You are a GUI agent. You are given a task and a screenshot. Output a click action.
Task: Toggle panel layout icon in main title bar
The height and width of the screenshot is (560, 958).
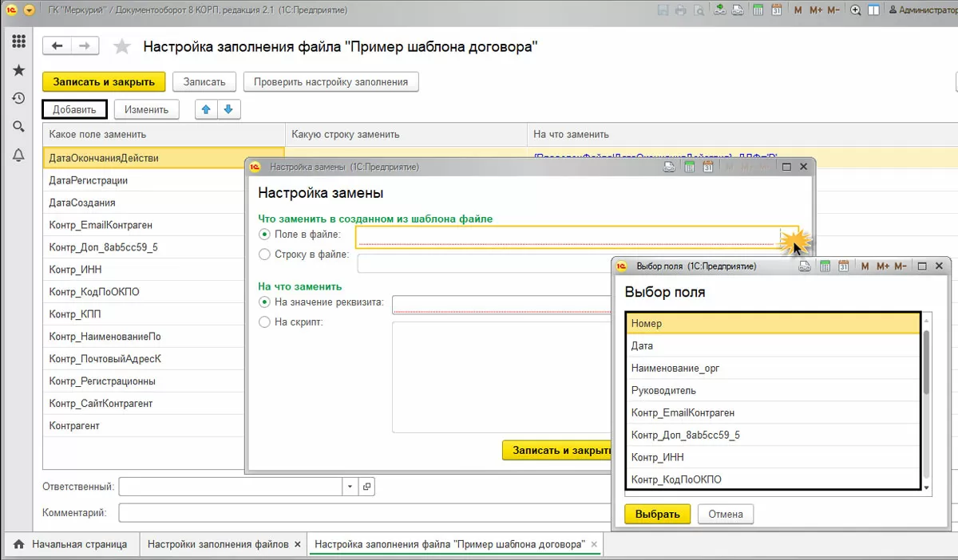coord(874,10)
